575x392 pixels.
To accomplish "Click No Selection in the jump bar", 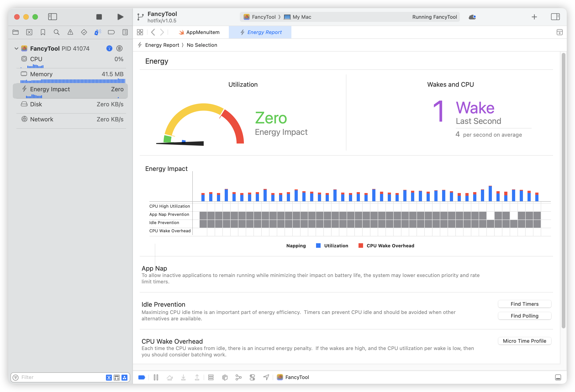I will coord(202,45).
